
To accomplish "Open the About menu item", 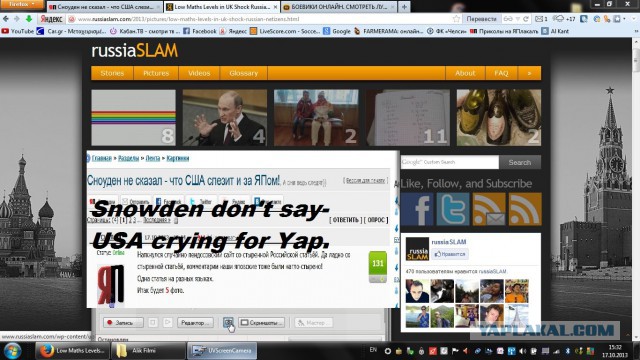I will [465, 73].
